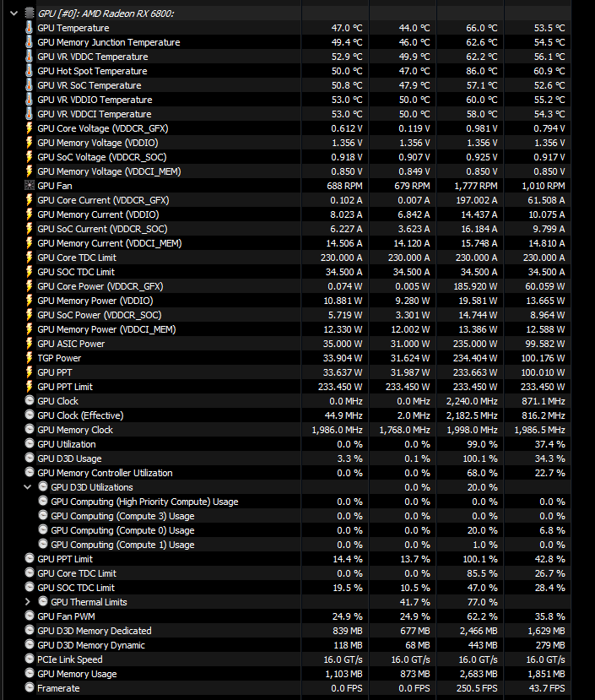The image size is (595, 700).
Task: Click lightning icon for GPU Core TDC Limit amps row
Action: point(29,258)
